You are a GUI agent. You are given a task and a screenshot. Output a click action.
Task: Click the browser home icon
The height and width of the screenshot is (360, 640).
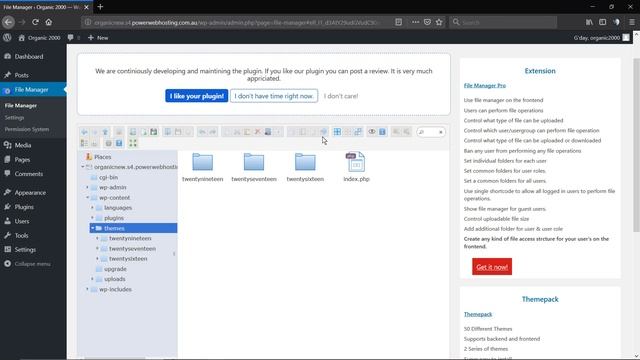pos(49,22)
